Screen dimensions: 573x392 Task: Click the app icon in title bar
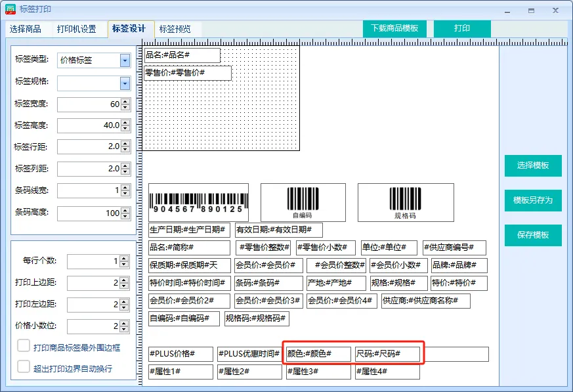10,9
